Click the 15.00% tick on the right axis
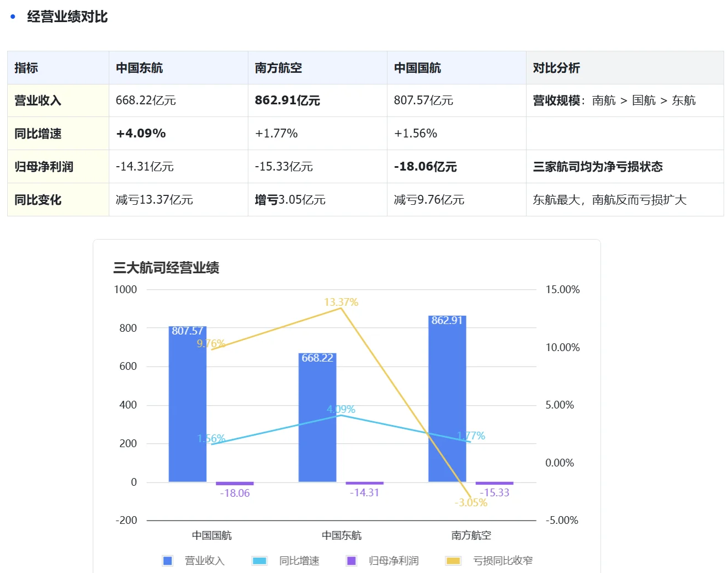728x573 pixels. point(562,289)
